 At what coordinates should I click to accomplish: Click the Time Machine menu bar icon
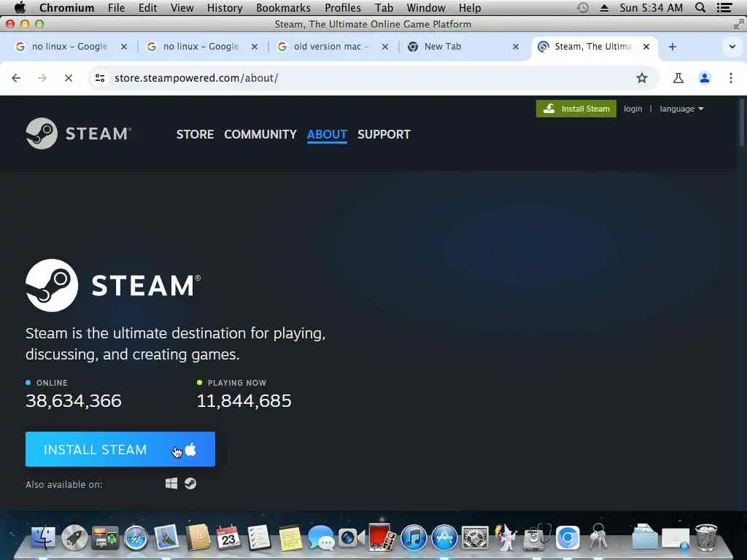[x=583, y=7]
